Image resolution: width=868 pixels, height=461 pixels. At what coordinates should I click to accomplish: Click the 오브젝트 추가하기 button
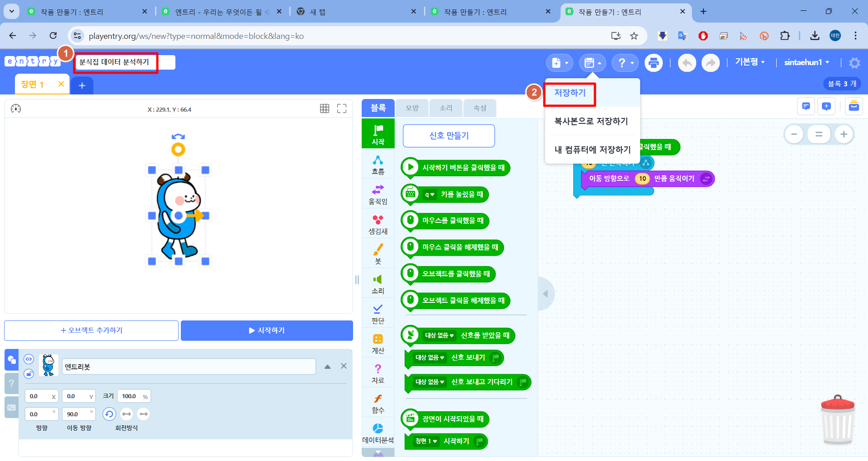pyautogui.click(x=91, y=330)
